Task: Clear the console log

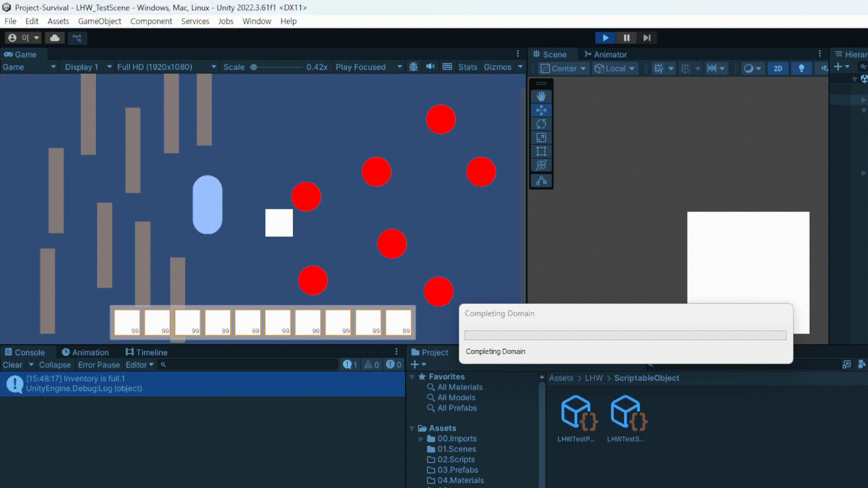Action: tap(12, 365)
